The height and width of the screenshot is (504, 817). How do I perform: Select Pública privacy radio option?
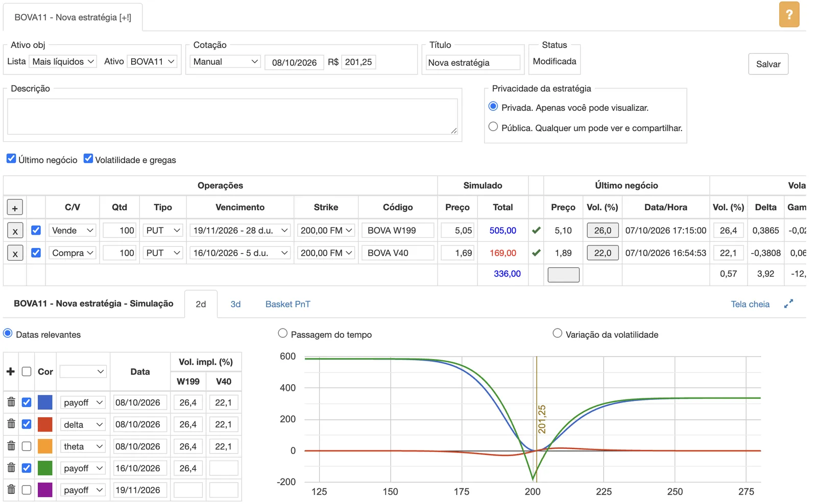pos(493,127)
